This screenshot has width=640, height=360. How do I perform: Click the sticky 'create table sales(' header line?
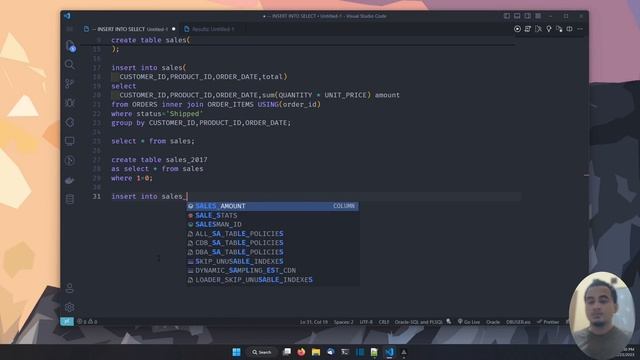pos(151,40)
